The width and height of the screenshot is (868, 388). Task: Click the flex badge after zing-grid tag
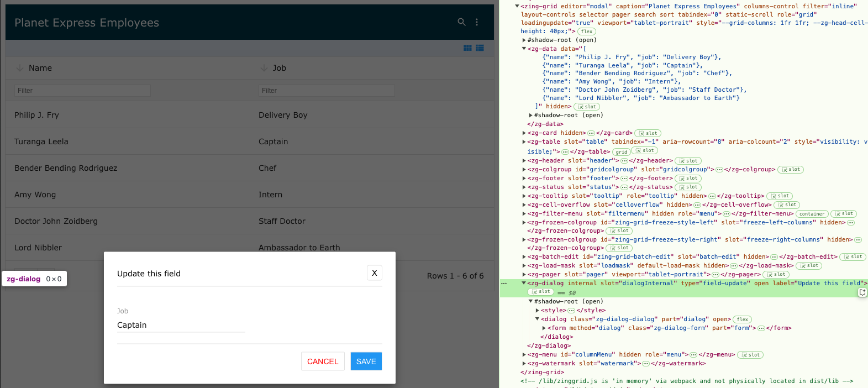(587, 32)
